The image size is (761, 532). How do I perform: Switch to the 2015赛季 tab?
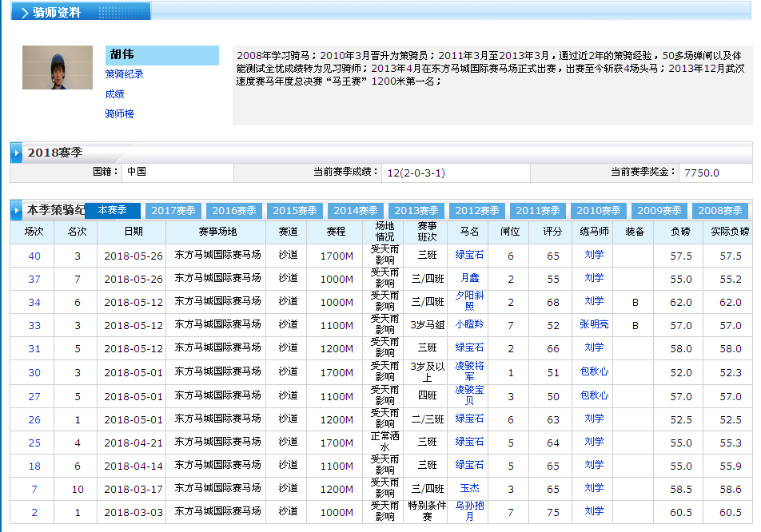click(x=295, y=211)
